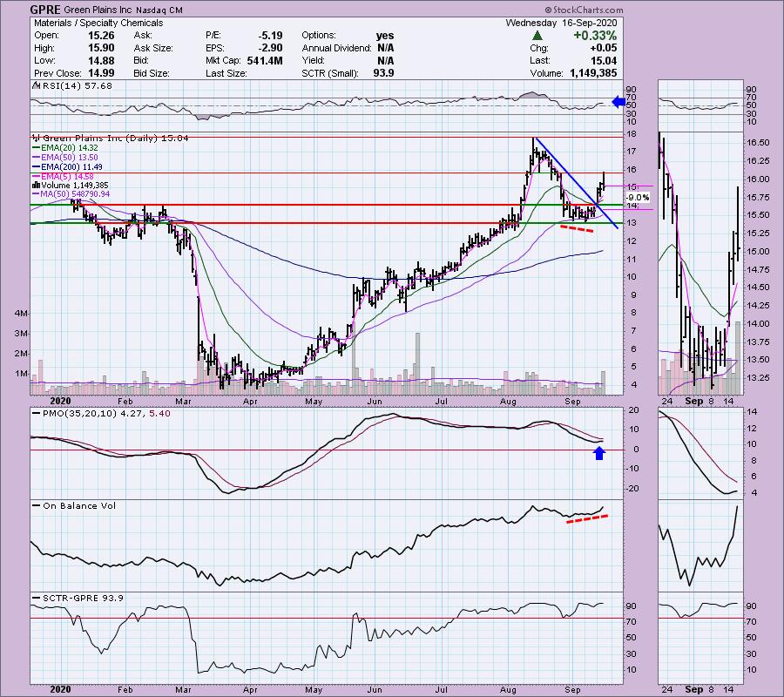
Task: Click the green up-triangle price change indicator
Action: pyautogui.click(x=537, y=36)
